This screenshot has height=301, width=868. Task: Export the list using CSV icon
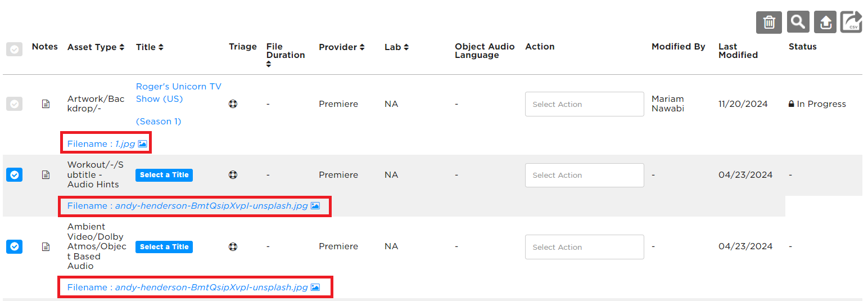pos(852,23)
